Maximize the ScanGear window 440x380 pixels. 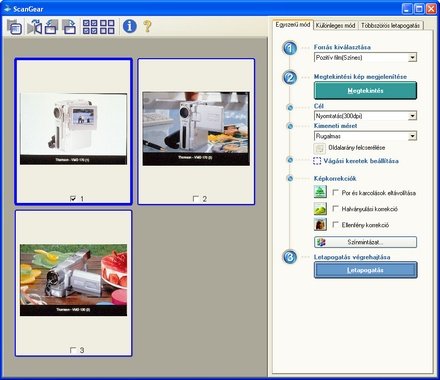[x=419, y=9]
